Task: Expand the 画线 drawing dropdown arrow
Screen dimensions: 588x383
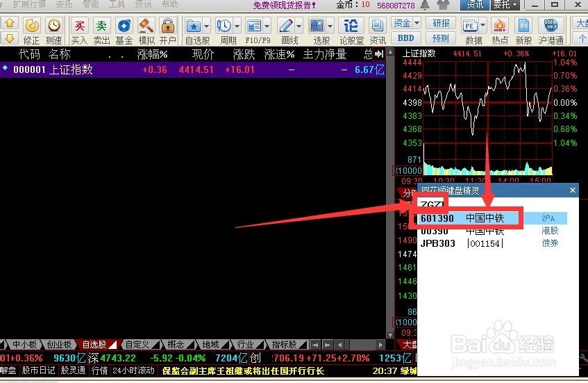Action: pyautogui.click(x=299, y=26)
